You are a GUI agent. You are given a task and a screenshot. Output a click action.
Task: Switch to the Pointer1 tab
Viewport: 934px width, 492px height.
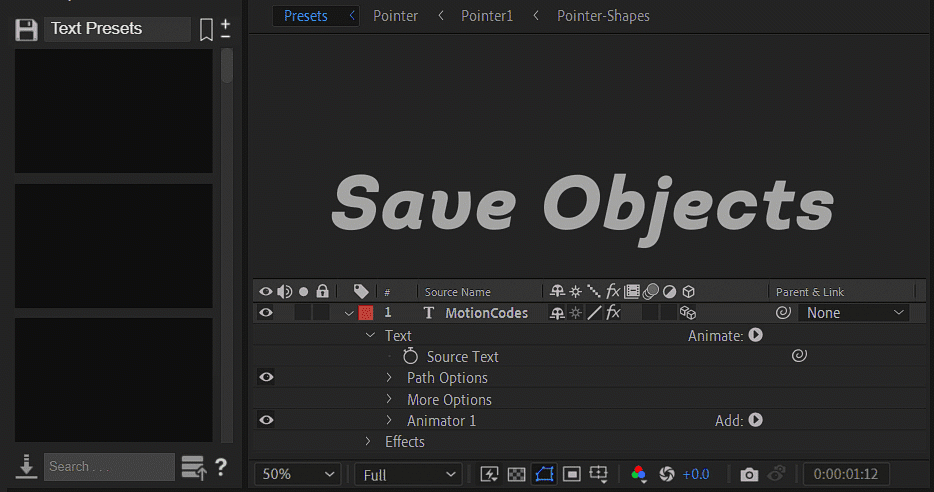(487, 15)
